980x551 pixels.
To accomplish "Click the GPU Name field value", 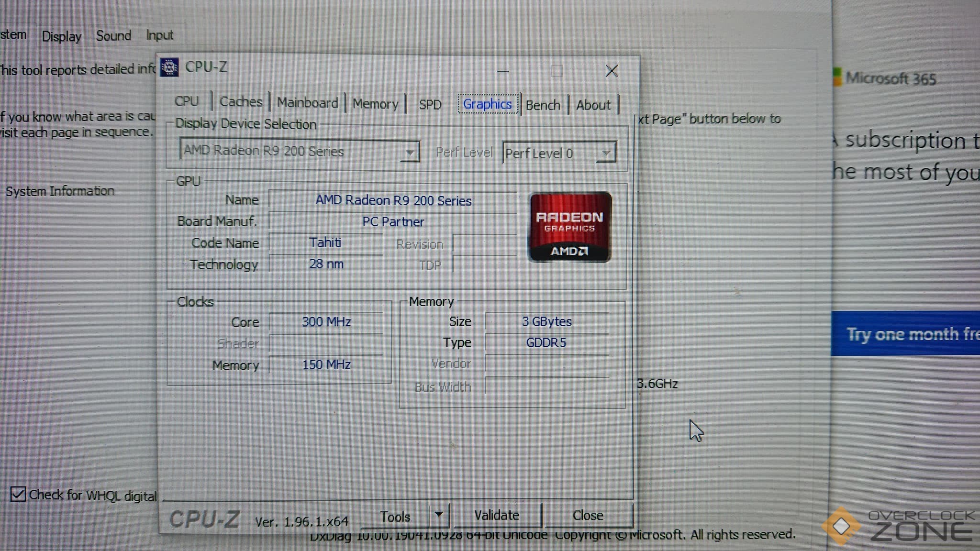I will click(393, 200).
